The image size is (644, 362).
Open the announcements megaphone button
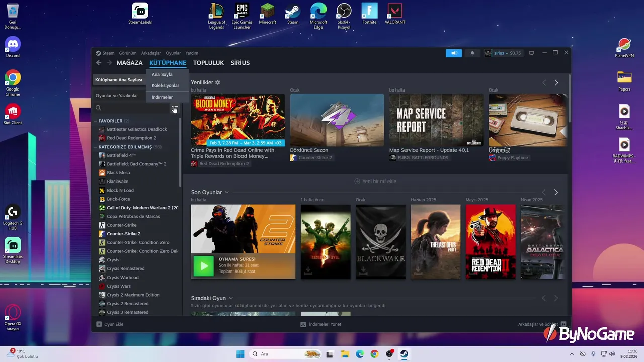tap(454, 53)
